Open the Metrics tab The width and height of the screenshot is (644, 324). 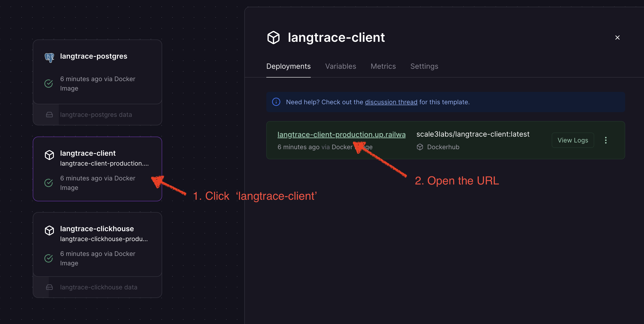383,66
